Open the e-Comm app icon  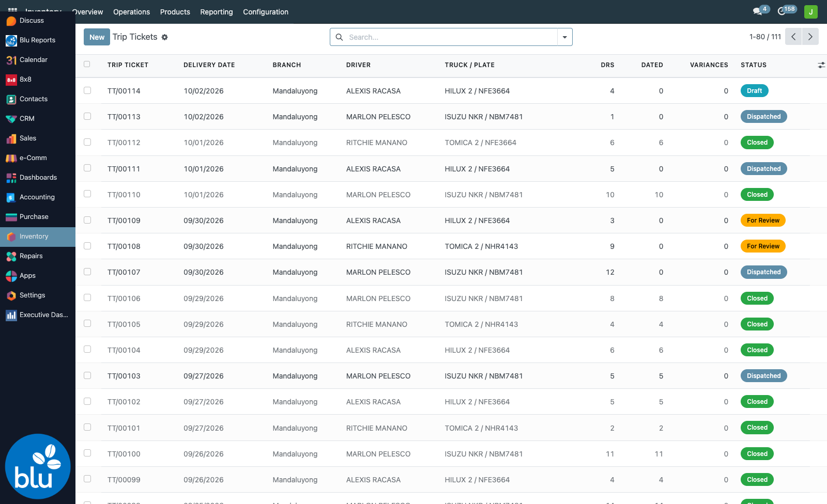[x=11, y=158]
